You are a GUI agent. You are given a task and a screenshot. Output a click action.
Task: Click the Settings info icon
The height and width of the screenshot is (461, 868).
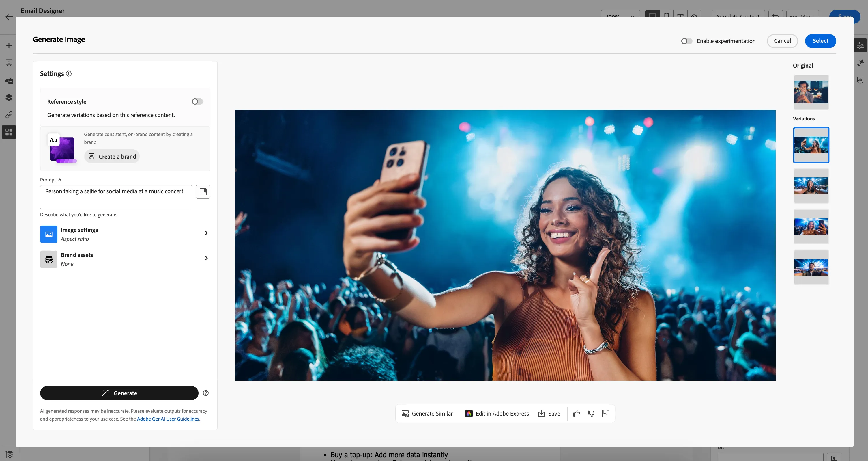pos(69,74)
